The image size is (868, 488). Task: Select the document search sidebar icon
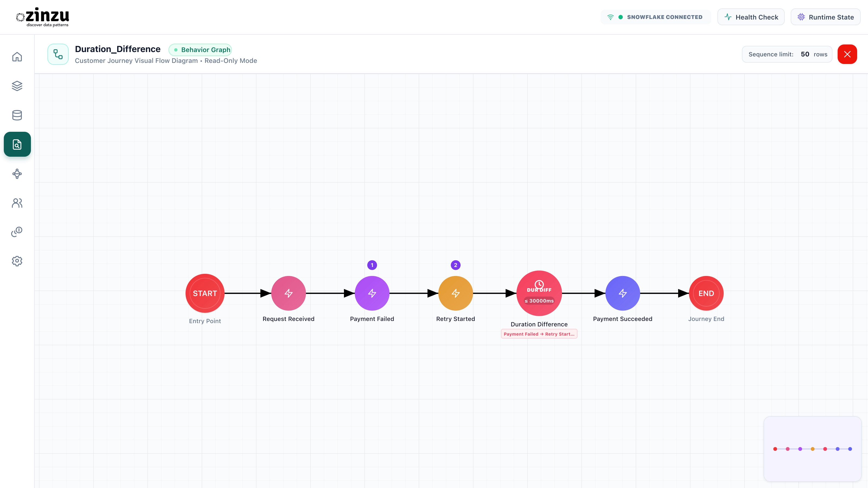point(17,144)
